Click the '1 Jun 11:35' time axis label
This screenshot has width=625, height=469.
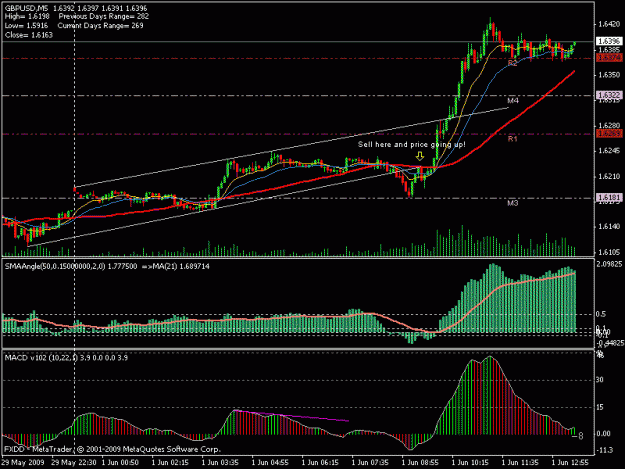pos(520,463)
